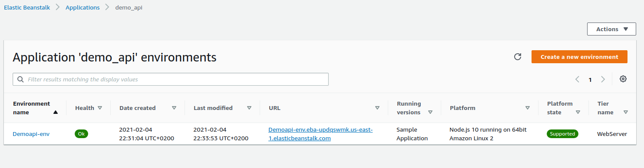The image size is (644, 168).
Task: Open the Demoapi-env environment
Action: 31,134
